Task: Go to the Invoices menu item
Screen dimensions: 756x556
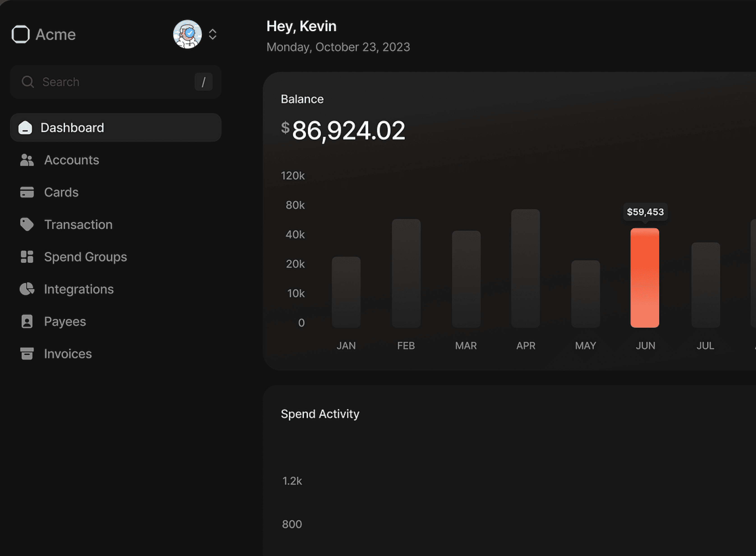Action: (x=68, y=354)
